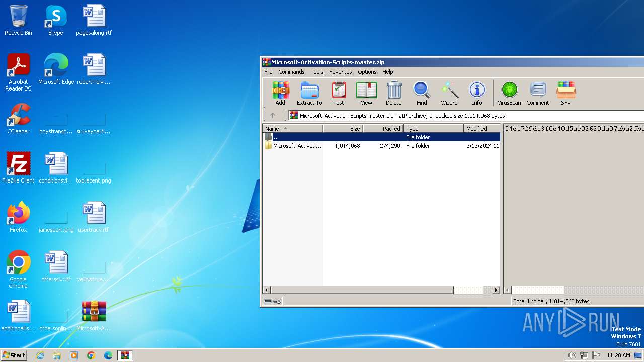Sort by the Type column header

(x=433, y=129)
